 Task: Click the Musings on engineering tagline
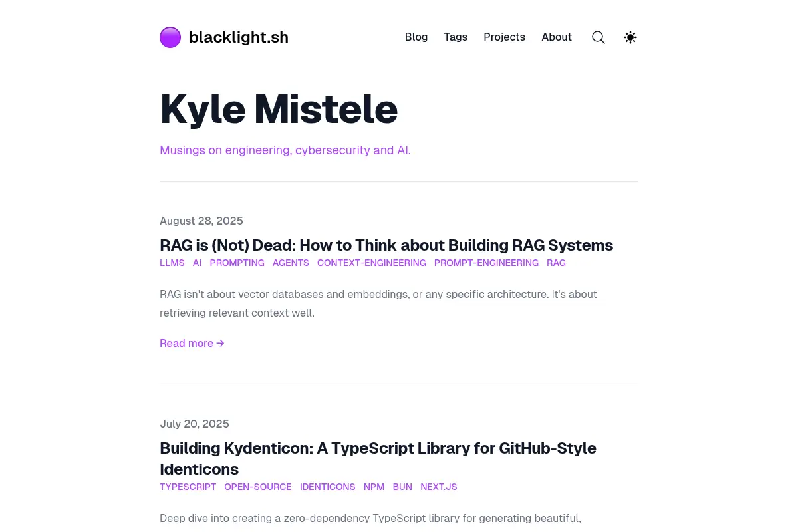[x=285, y=150]
